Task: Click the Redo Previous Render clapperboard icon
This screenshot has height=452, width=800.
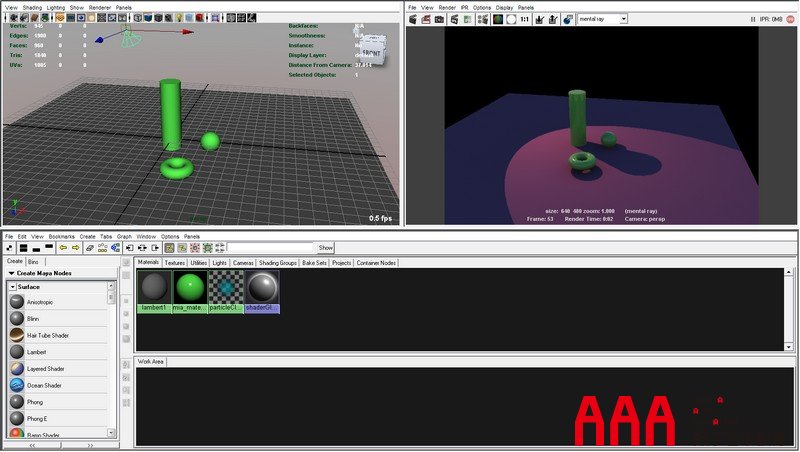Action: coord(413,19)
